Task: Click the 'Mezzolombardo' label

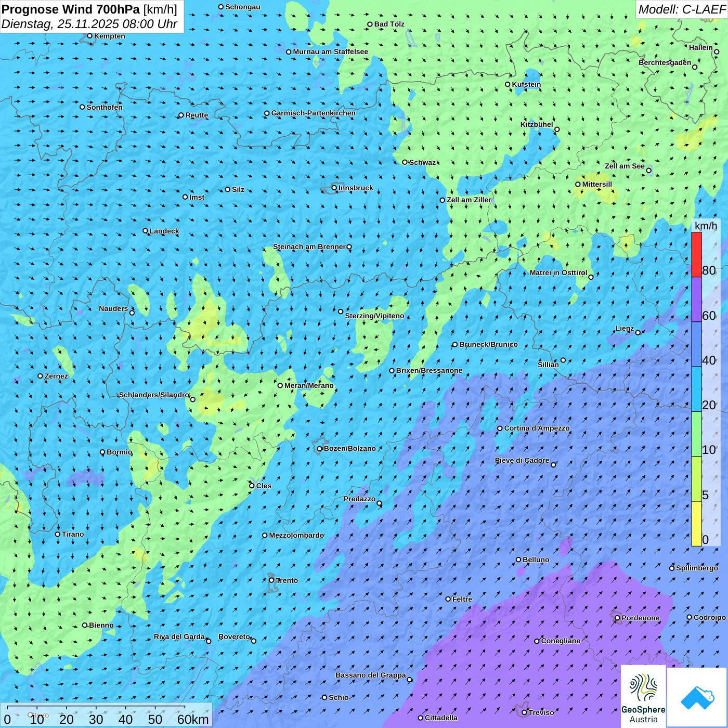Action: coord(296,535)
